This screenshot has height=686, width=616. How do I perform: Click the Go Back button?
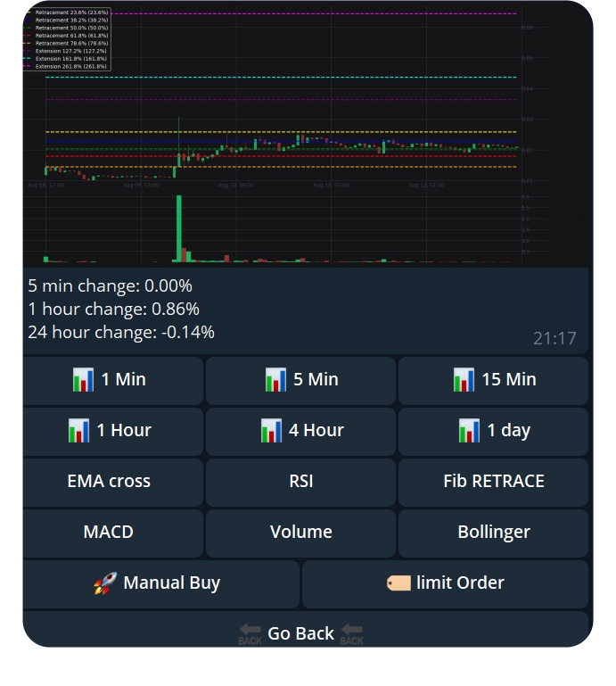tap(300, 632)
